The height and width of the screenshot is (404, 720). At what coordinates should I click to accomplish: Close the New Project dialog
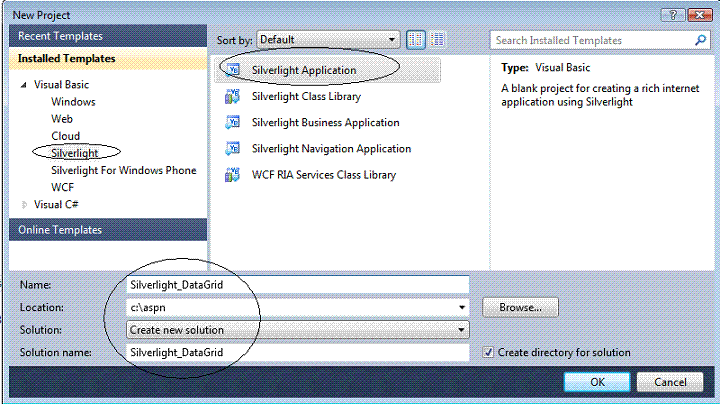click(699, 15)
